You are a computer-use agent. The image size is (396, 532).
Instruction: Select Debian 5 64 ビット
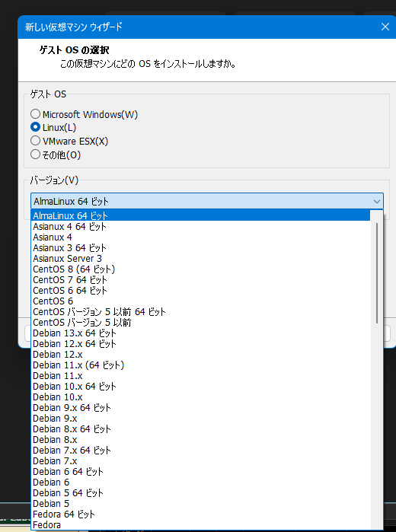click(x=200, y=493)
